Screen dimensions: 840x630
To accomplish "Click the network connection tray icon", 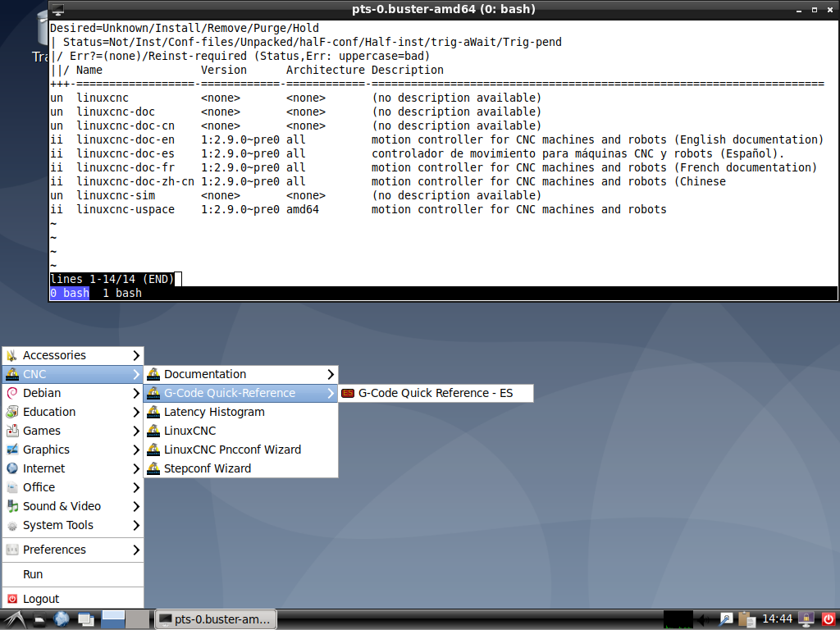I will pyautogui.click(x=726, y=620).
